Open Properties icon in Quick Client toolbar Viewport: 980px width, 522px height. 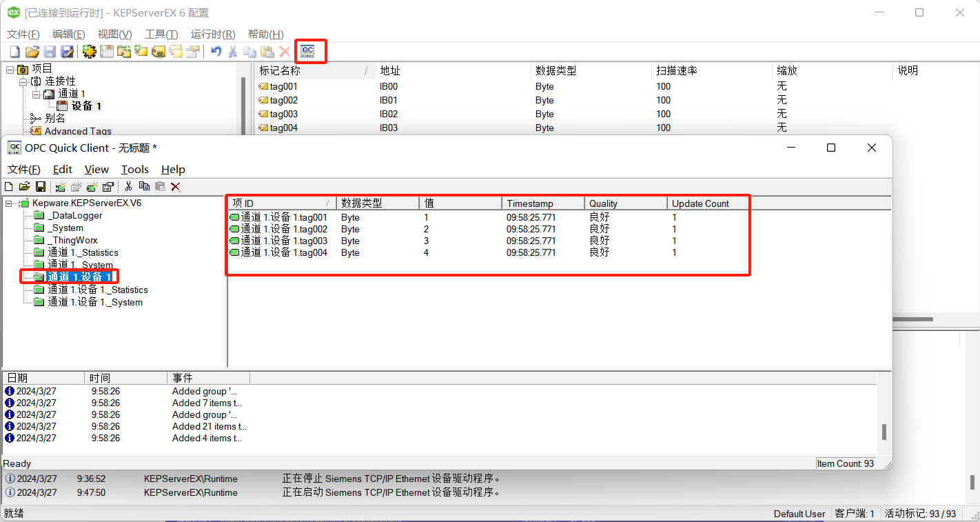[108, 187]
